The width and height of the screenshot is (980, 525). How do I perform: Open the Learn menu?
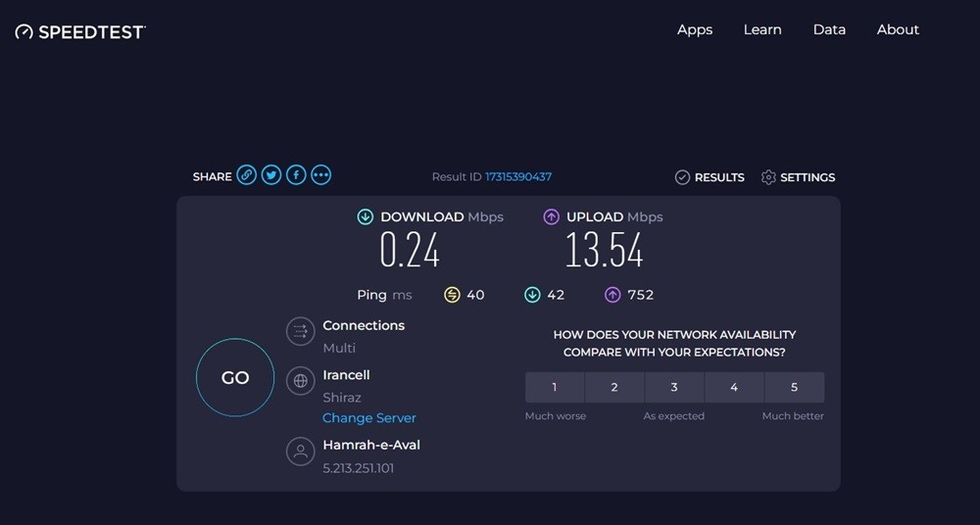click(762, 29)
